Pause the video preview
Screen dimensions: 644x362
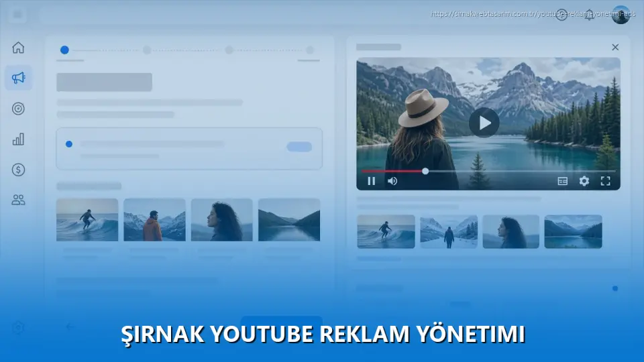(x=371, y=181)
